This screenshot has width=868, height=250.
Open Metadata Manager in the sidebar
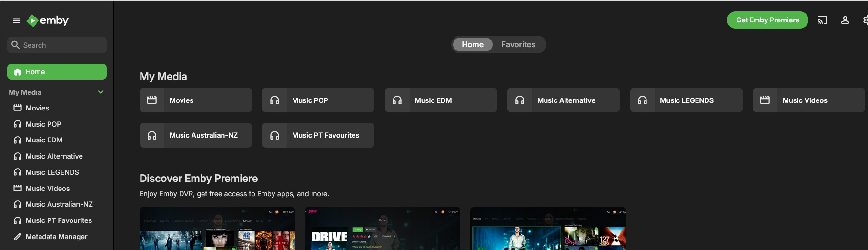point(57,237)
